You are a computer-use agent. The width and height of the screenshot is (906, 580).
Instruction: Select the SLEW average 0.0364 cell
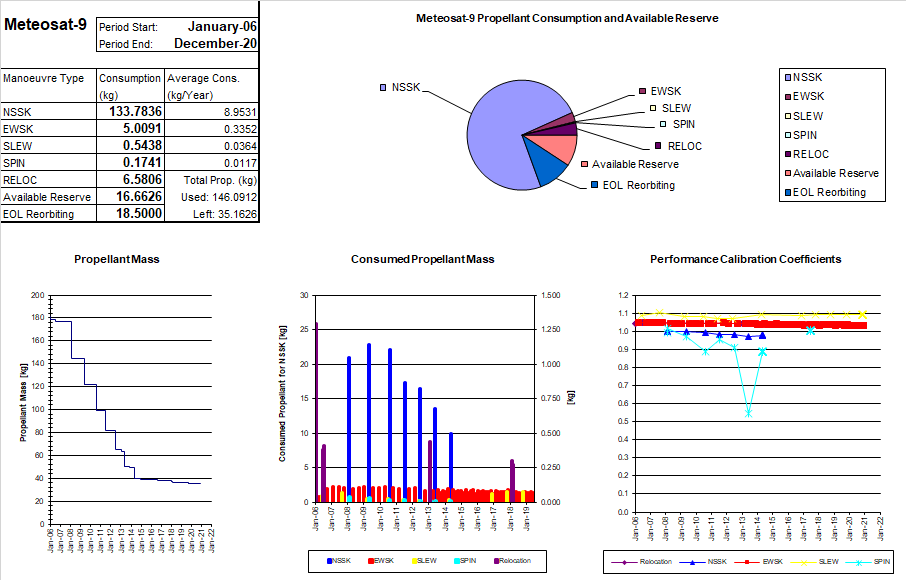click(x=240, y=146)
